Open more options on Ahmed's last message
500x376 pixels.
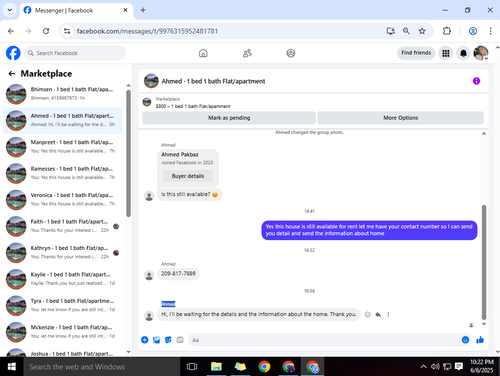tap(388, 314)
